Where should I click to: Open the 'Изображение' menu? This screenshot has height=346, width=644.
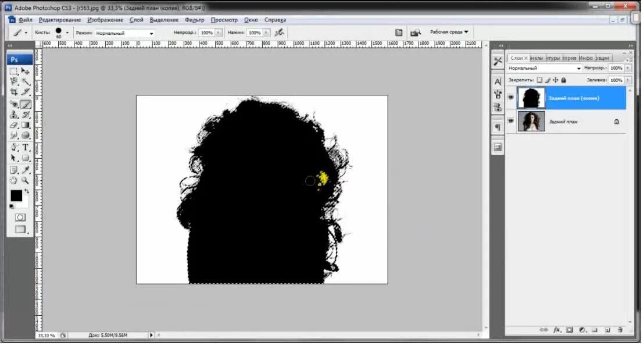(105, 20)
